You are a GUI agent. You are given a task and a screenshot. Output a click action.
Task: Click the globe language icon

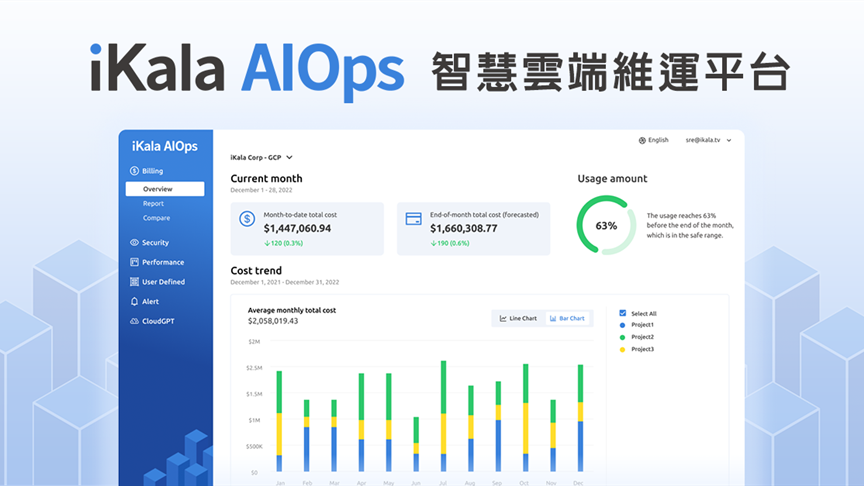642,141
